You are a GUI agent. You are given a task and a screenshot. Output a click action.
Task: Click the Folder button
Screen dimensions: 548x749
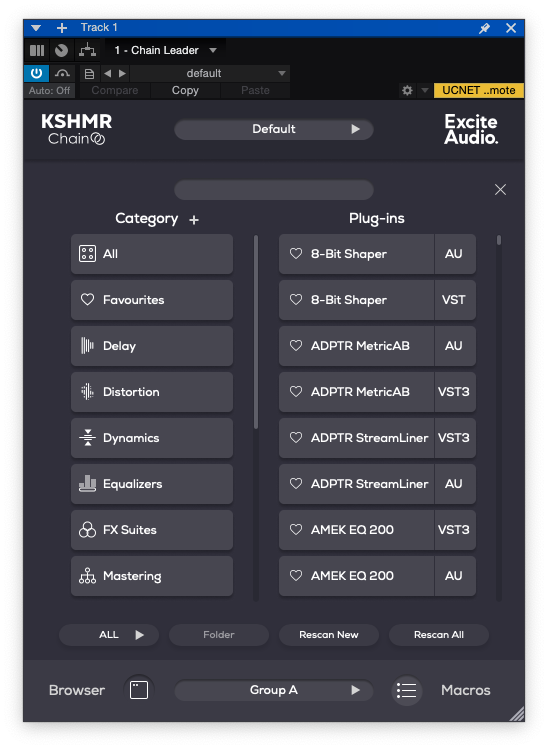click(219, 635)
